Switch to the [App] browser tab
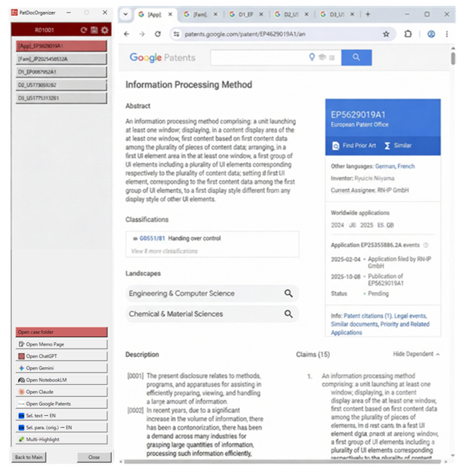Viewport: 462px width, 476px height. (155, 15)
